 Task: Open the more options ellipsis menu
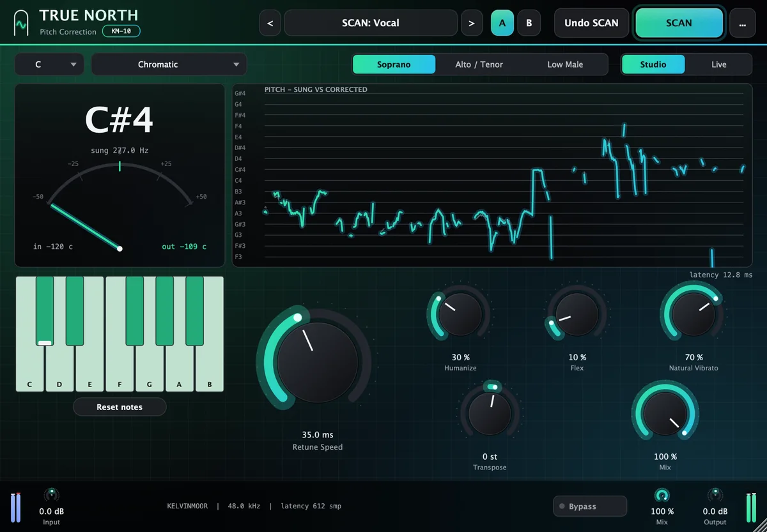pos(742,23)
